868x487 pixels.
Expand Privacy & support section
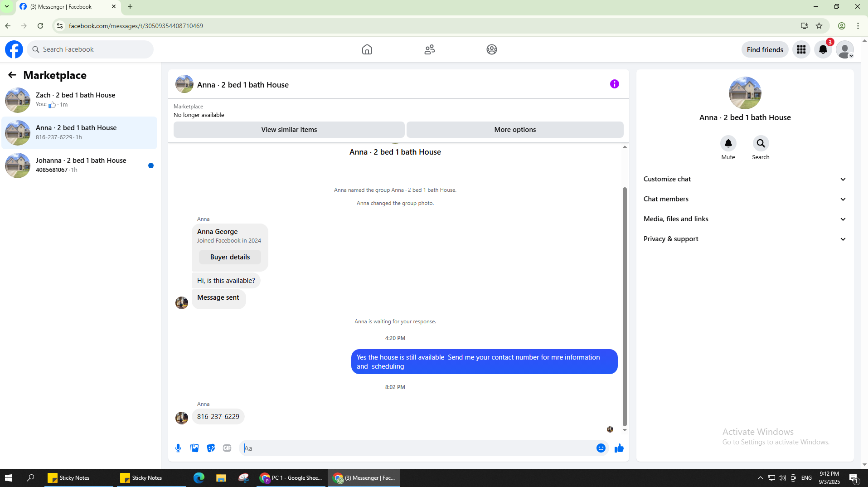pos(745,239)
